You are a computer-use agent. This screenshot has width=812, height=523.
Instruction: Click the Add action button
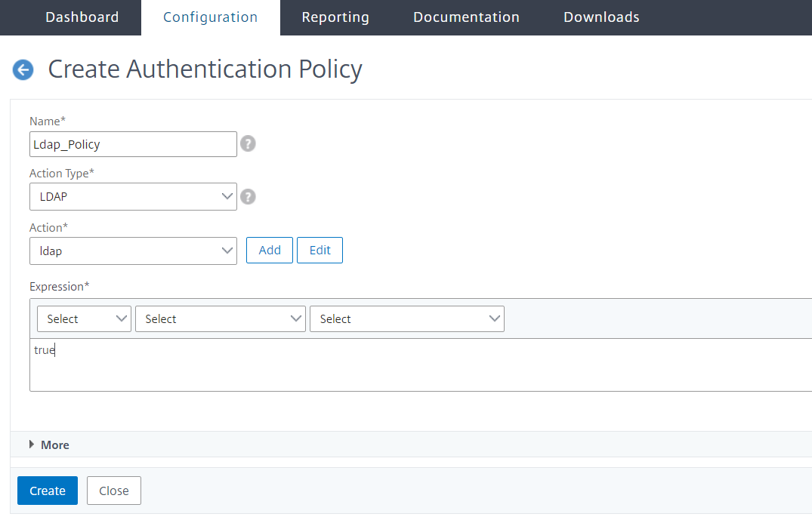(x=270, y=251)
